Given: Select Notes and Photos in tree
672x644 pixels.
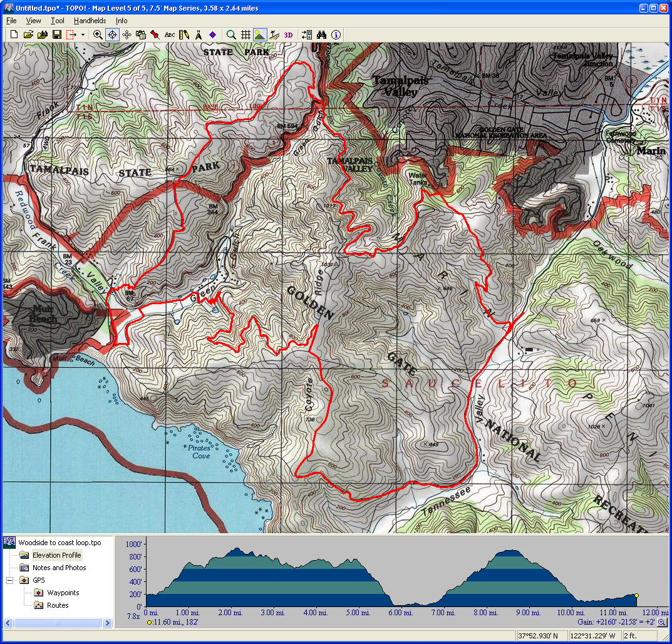Looking at the screenshot, I should pyautogui.click(x=59, y=568).
